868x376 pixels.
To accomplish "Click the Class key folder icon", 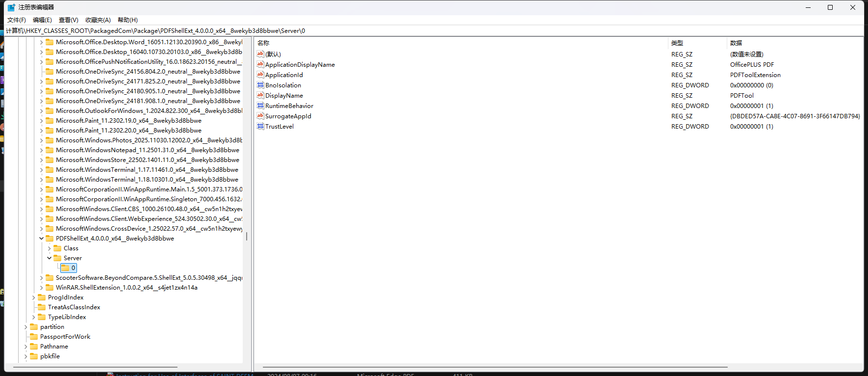I will (57, 248).
